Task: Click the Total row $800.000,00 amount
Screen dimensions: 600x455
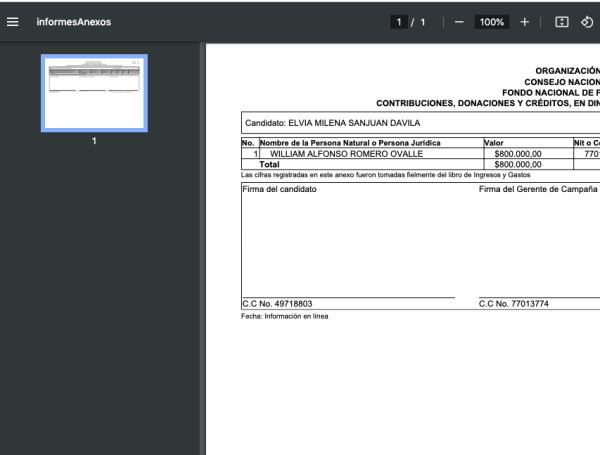Action: point(524,165)
